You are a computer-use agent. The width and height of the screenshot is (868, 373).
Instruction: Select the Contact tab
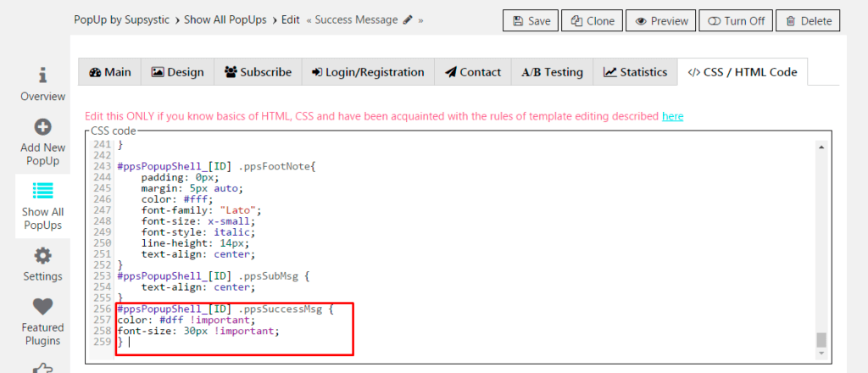[x=473, y=72]
